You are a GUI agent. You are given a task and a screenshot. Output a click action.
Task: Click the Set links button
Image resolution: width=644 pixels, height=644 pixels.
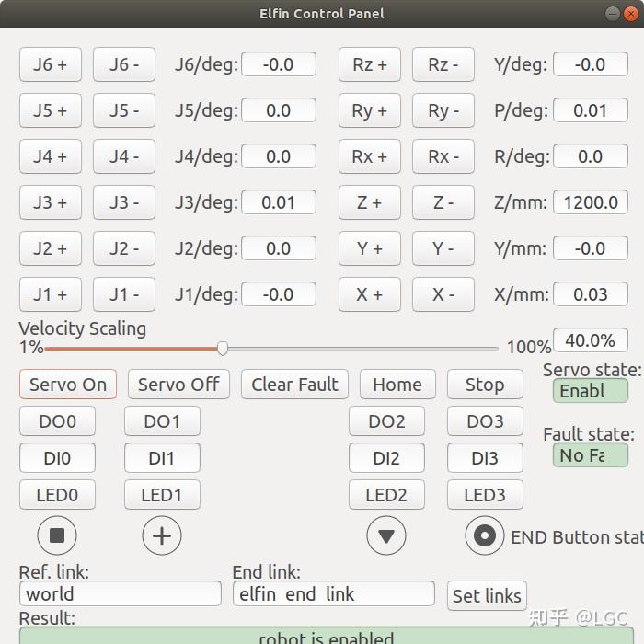point(487,595)
